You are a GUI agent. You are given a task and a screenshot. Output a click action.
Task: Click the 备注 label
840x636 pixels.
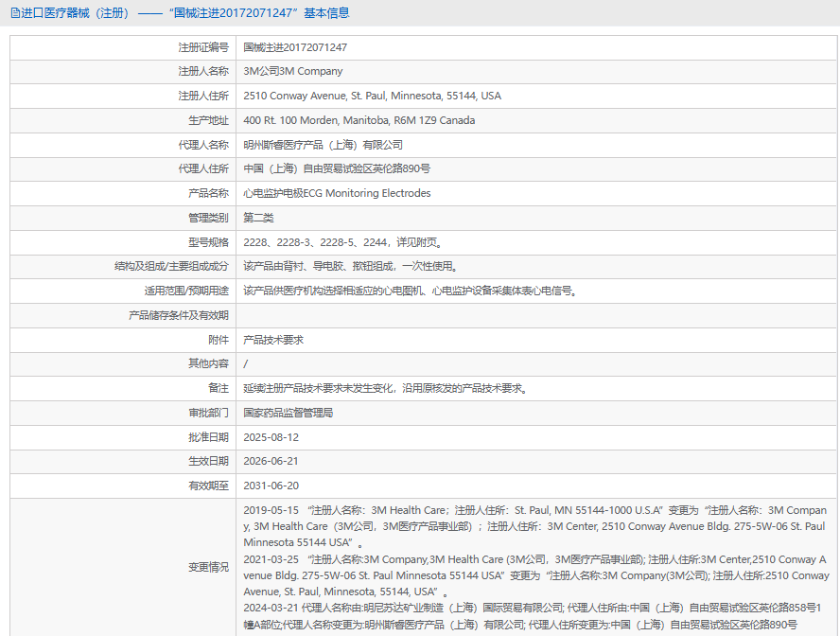[219, 388]
